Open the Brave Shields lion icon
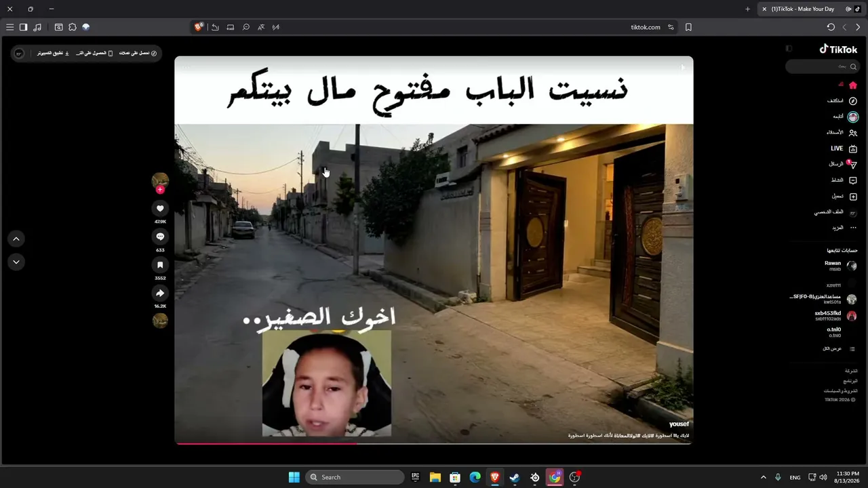868x488 pixels. 199,27
